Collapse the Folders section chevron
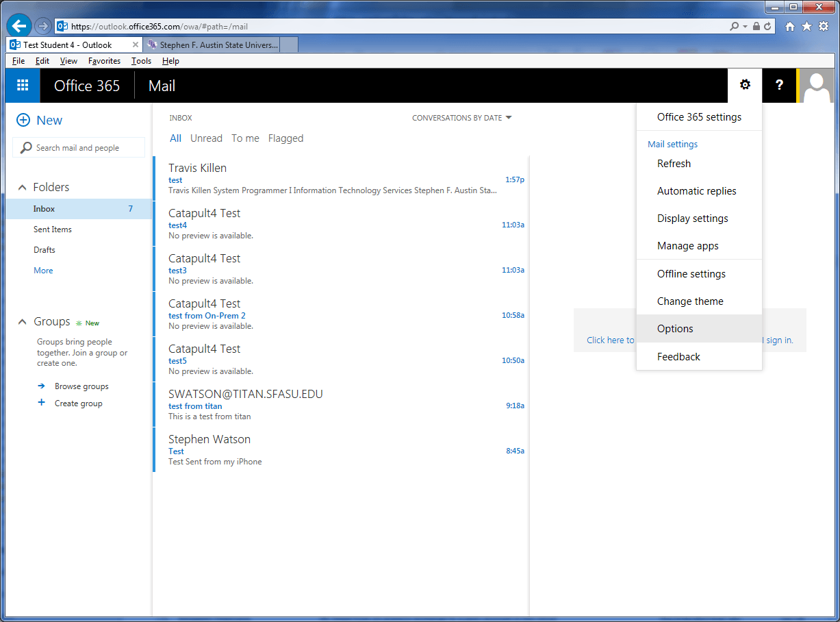 click(22, 188)
